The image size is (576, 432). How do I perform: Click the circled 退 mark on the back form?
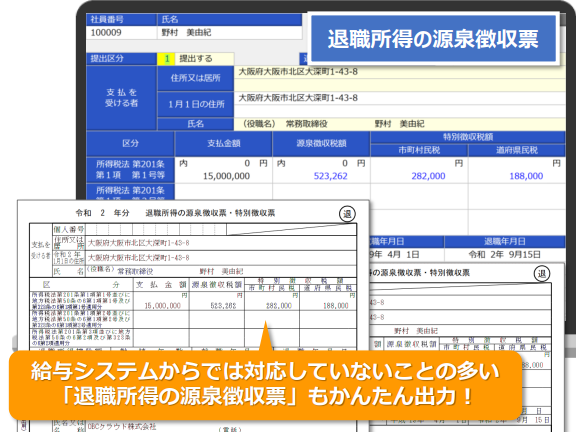(x=541, y=274)
